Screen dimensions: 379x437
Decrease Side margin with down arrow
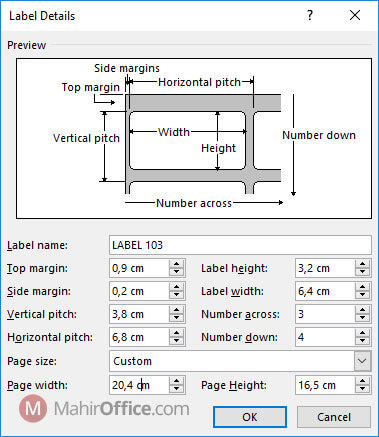click(176, 295)
